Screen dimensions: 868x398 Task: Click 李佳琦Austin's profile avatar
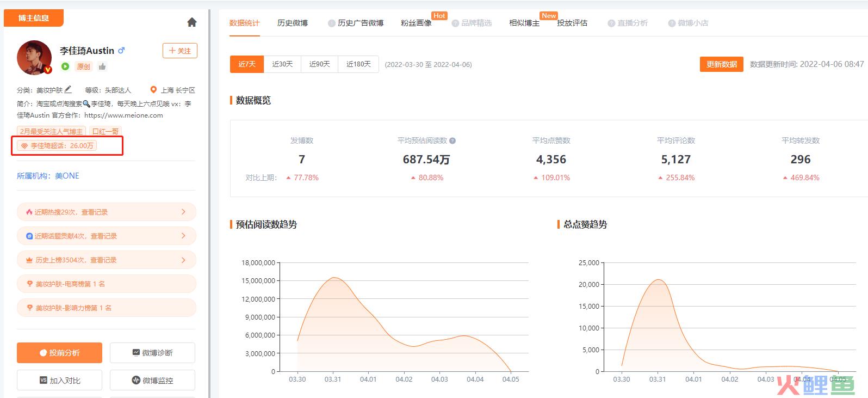click(34, 58)
